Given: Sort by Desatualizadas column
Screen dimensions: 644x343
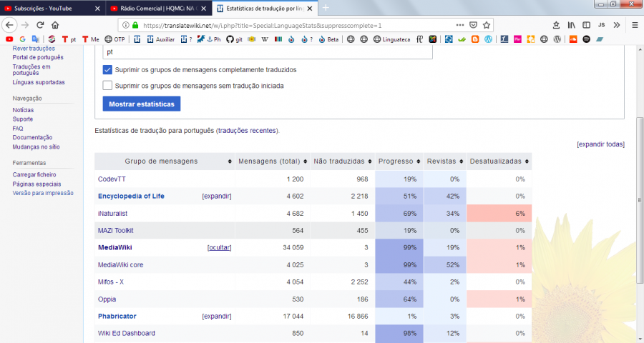Looking at the screenshot, I should (499, 161).
